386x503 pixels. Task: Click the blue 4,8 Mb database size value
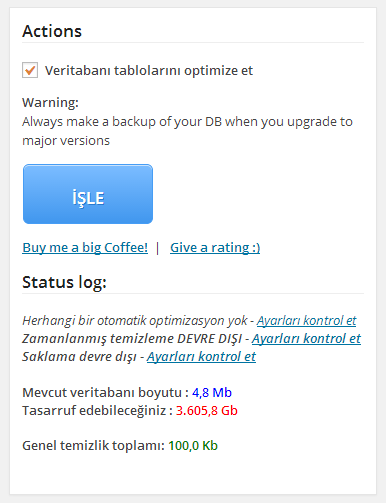212,392
